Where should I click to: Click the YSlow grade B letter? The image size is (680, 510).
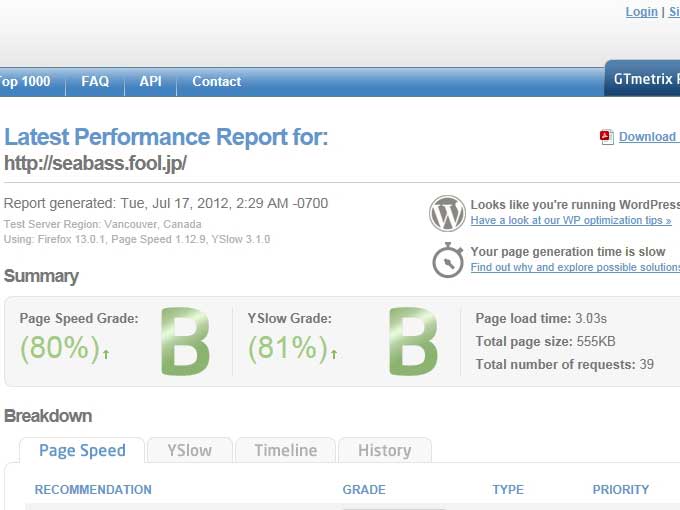413,341
